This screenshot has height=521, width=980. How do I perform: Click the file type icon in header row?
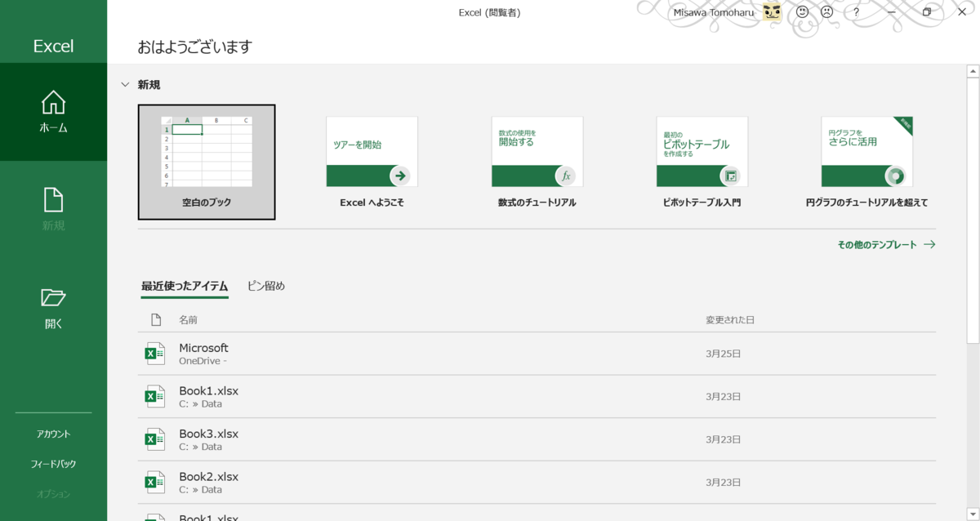click(x=156, y=319)
